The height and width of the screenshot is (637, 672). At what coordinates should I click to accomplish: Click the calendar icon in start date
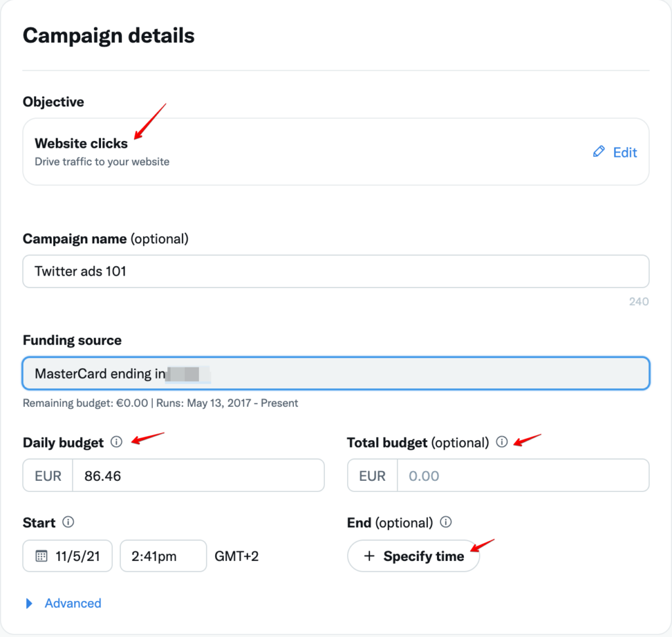(x=41, y=556)
